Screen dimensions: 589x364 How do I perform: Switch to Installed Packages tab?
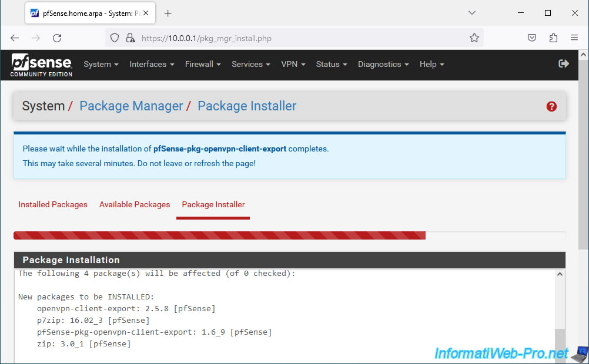(53, 204)
